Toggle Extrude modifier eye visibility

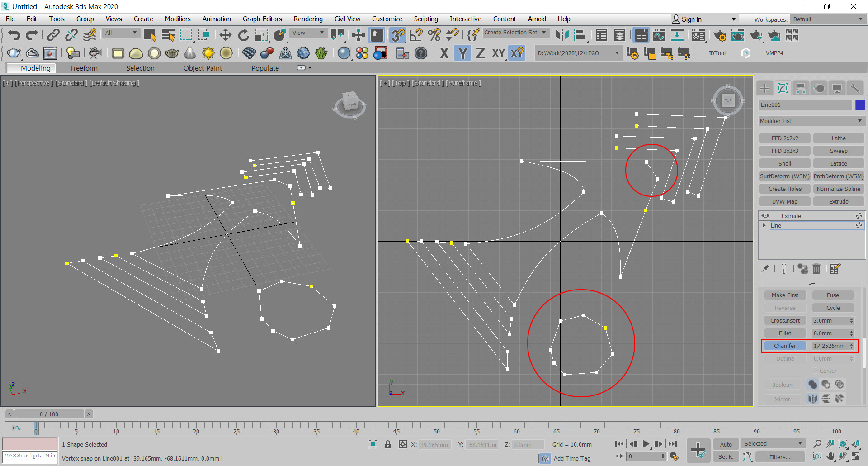pos(765,216)
